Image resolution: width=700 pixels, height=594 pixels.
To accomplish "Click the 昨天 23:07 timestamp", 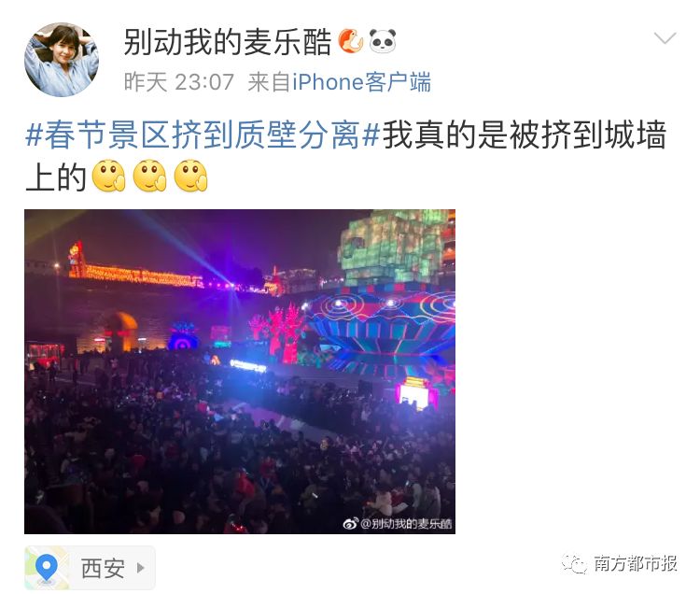I will pos(179,82).
